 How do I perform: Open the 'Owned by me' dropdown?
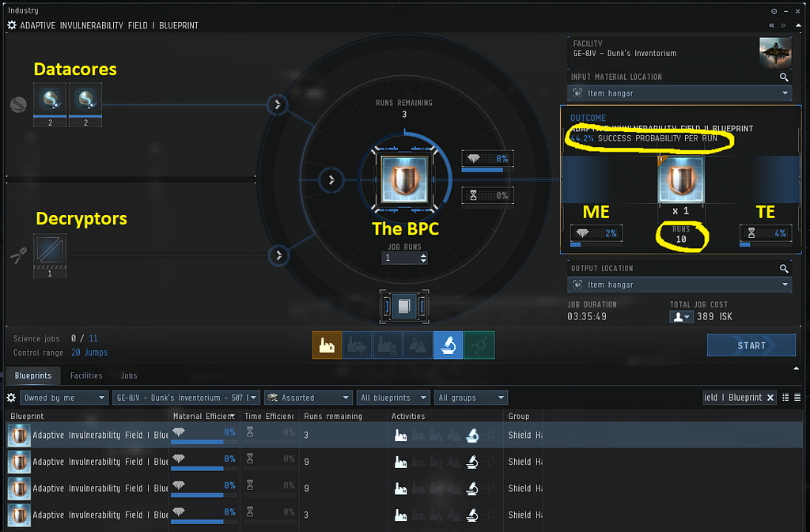pyautogui.click(x=63, y=398)
